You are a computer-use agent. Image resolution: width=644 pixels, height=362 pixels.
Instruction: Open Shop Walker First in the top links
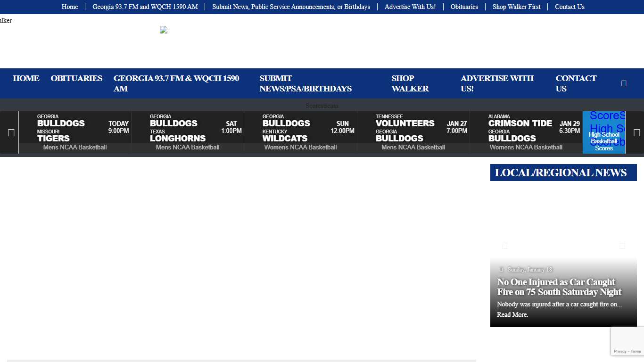516,7
